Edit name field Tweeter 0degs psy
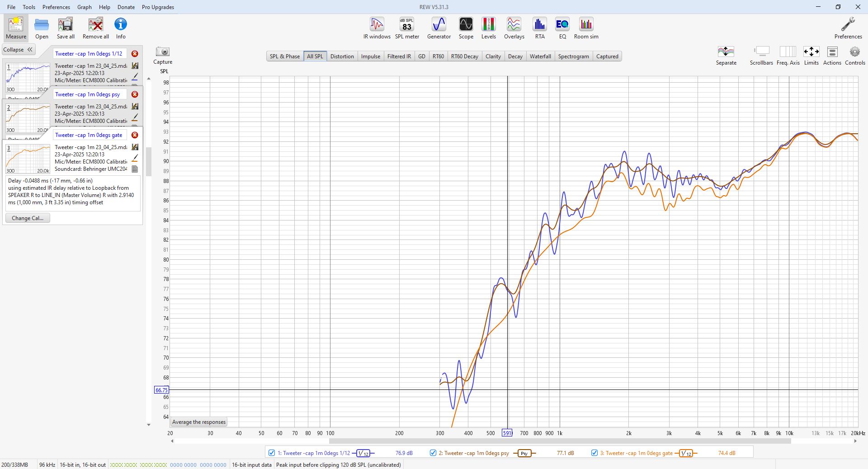Viewport: 868px width, 469px height. [x=90, y=94]
